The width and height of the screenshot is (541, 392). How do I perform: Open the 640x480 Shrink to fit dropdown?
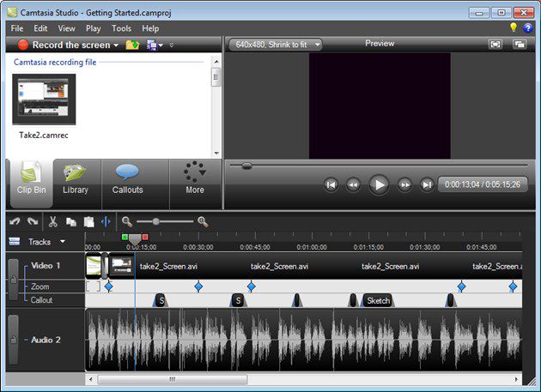coord(275,45)
